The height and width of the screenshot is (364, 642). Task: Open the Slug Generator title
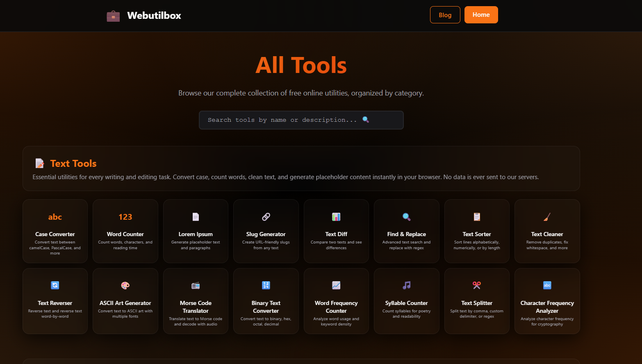click(266, 234)
